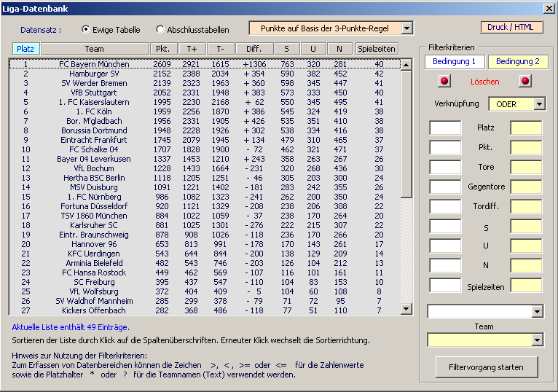
Task: Select the Eintracht Frankfurt row
Action: click(205, 140)
